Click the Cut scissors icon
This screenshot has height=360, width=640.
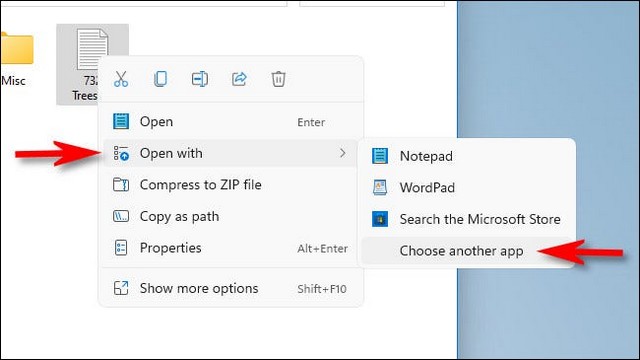coord(121,79)
